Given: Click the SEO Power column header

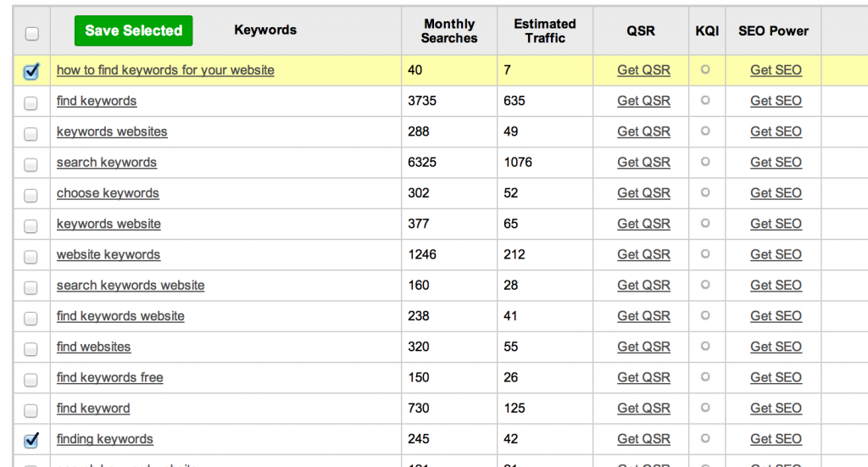Looking at the screenshot, I should pyautogui.click(x=773, y=31).
